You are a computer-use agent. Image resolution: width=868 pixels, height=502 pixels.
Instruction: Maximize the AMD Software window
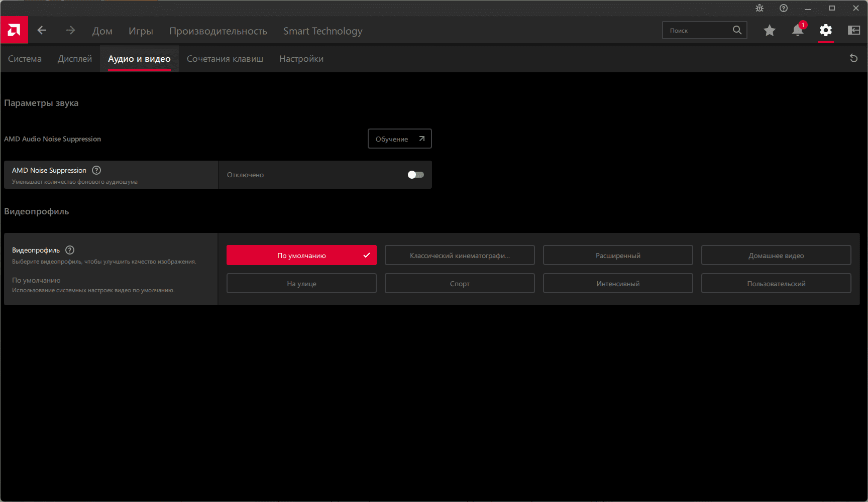point(832,8)
